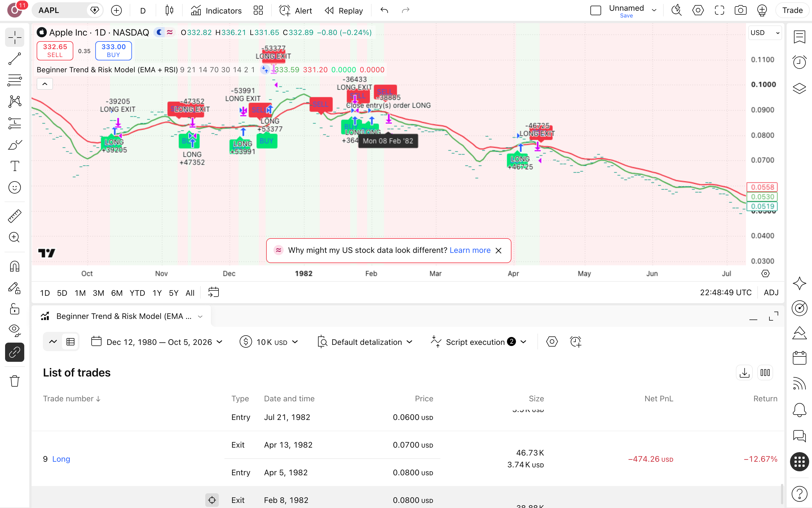Select the ruler measure tool

(x=14, y=216)
